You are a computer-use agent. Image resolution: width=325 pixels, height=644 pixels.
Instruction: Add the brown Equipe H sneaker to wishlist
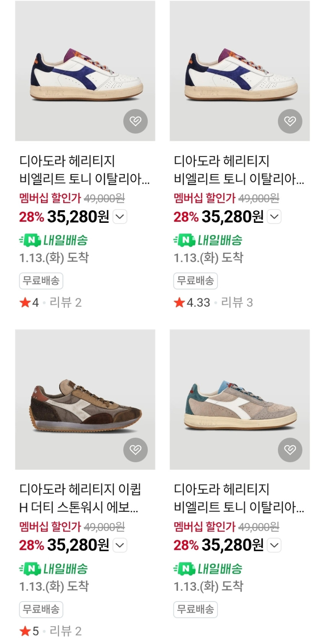point(135,449)
